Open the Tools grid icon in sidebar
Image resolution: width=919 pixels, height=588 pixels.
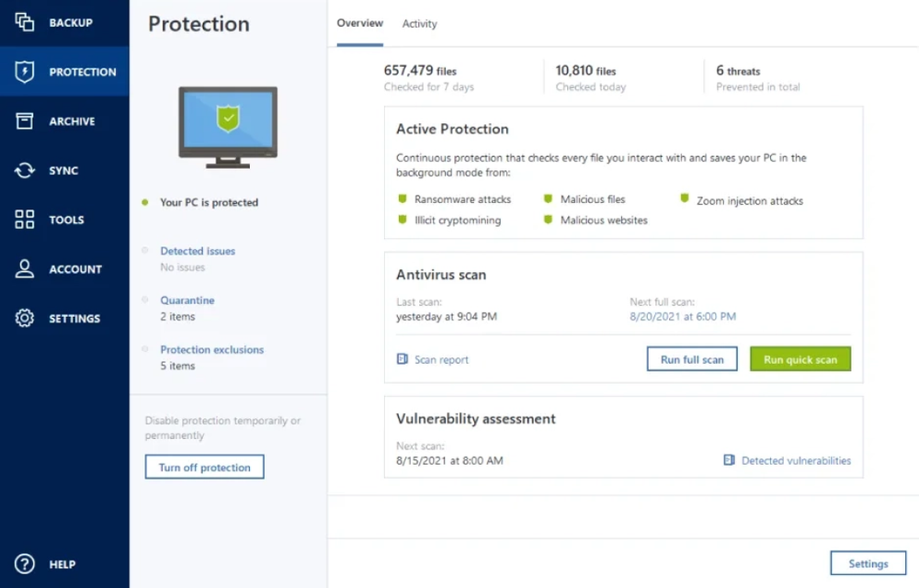22,220
